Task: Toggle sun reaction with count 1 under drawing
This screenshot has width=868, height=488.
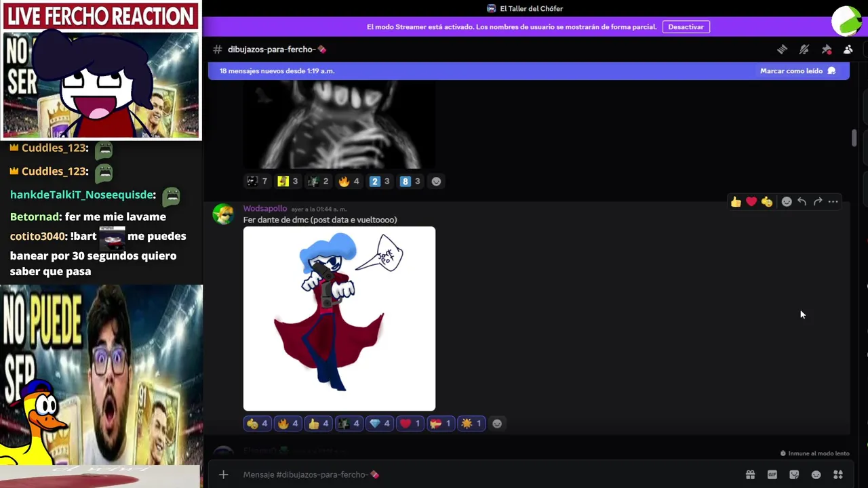Action: [x=471, y=424]
